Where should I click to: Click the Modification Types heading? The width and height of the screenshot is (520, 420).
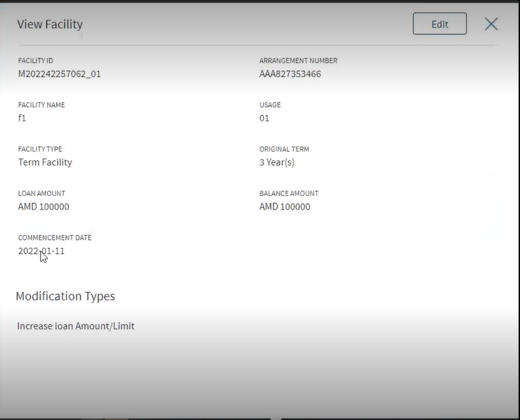click(65, 296)
